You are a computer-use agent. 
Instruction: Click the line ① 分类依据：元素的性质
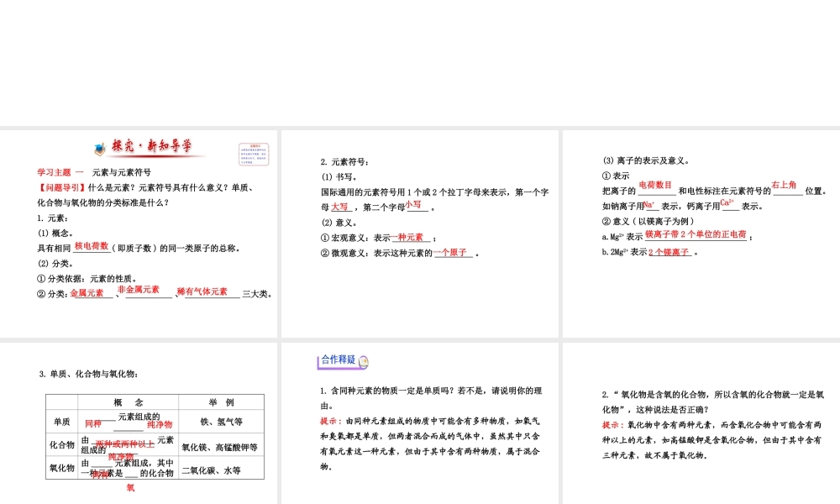point(87,279)
